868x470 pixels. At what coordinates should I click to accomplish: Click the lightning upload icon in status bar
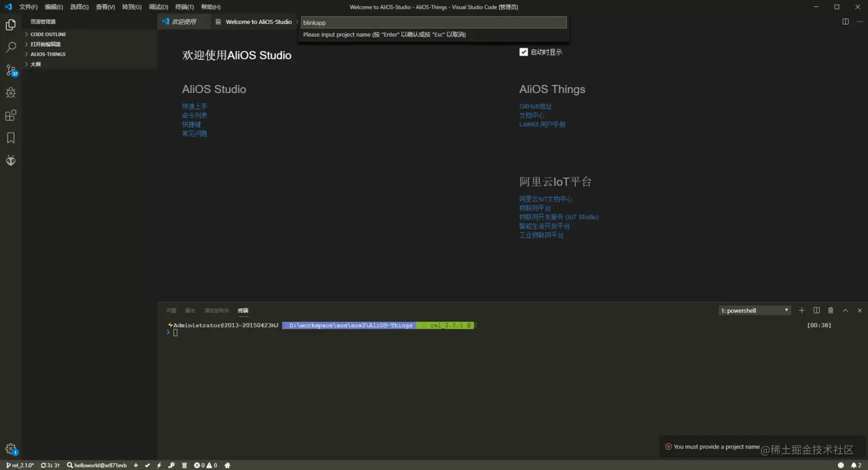tap(159, 465)
